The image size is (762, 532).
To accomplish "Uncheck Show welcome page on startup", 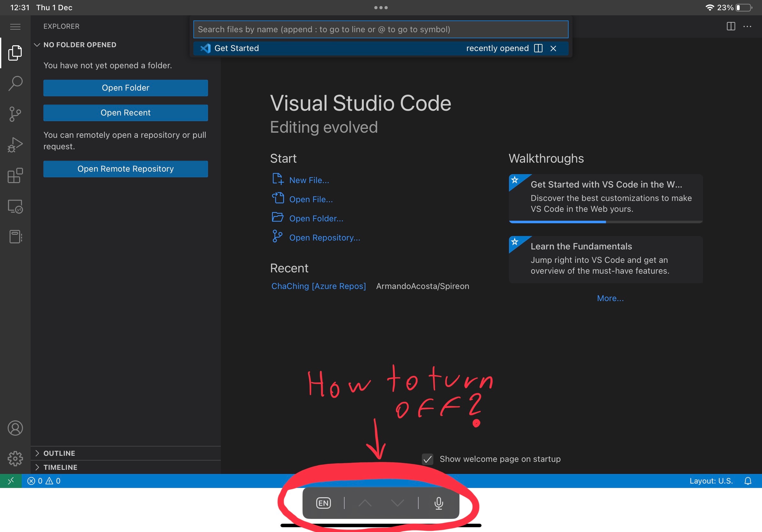I will [x=428, y=459].
